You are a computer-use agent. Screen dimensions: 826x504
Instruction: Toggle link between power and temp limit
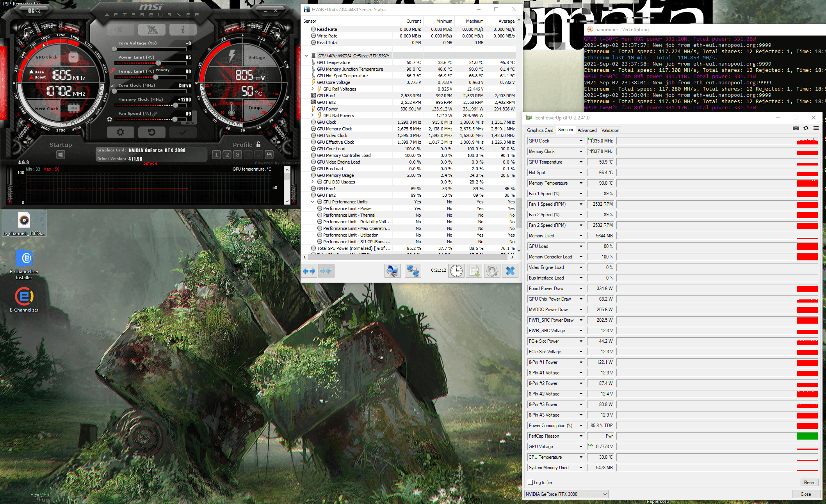(x=112, y=71)
